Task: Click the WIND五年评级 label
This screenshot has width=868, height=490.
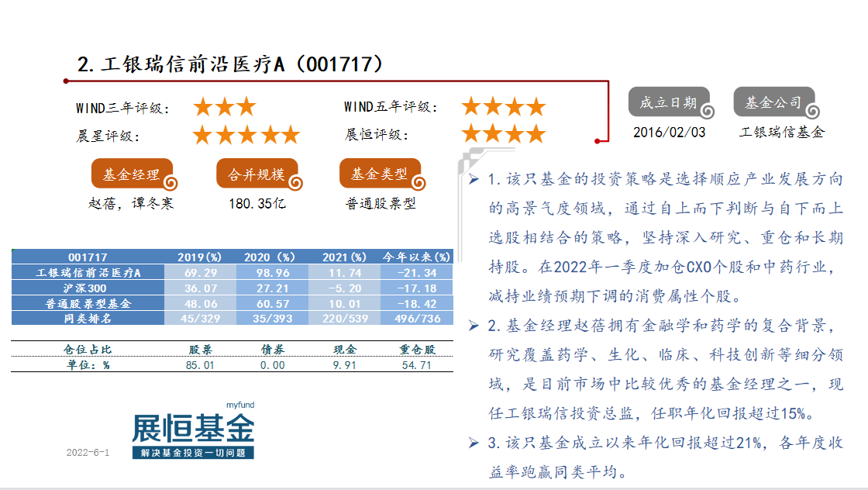Action: [x=391, y=107]
